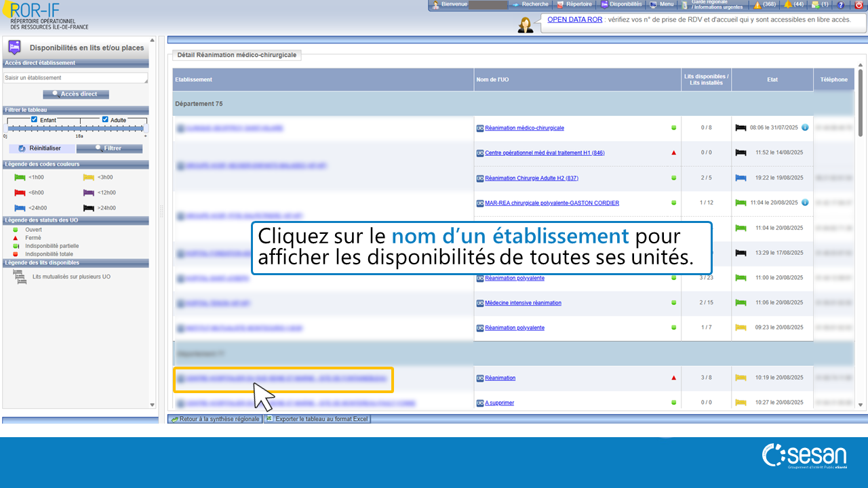The height and width of the screenshot is (488, 868).
Task: Open the Recherche menu item
Action: pyautogui.click(x=530, y=5)
